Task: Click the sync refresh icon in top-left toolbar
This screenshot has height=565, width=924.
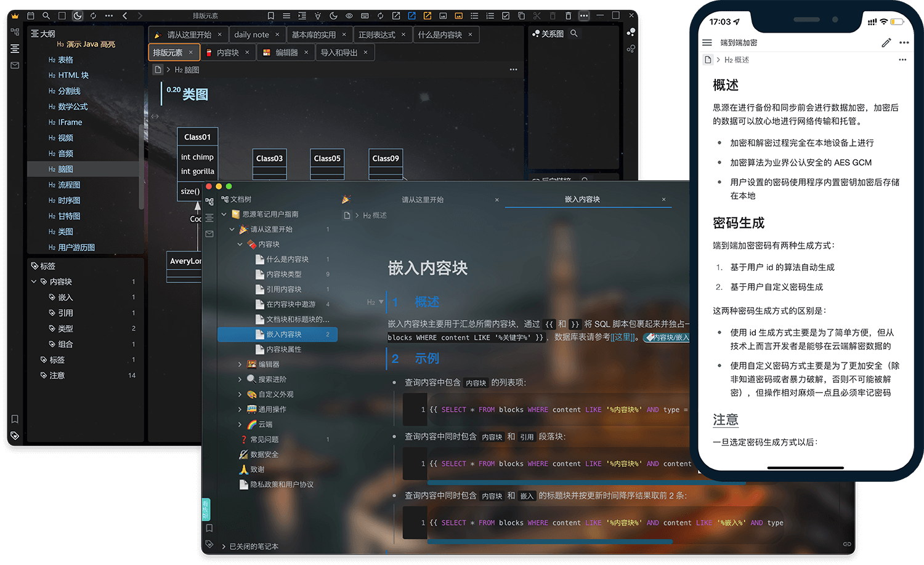Action: 93,15
